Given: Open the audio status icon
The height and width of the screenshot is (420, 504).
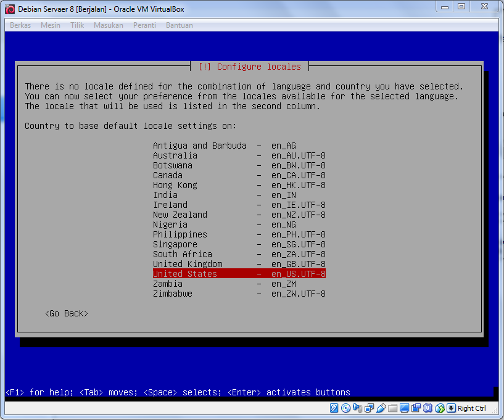Looking at the screenshot, I should (x=357, y=408).
